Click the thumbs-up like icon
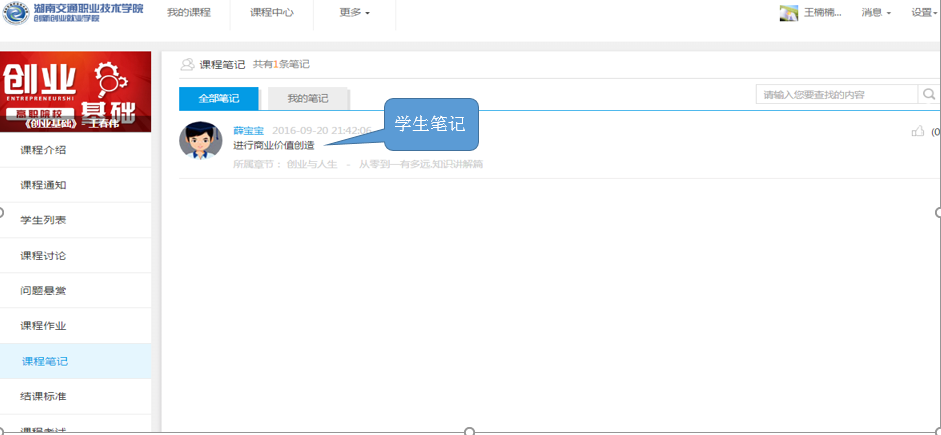Image resolution: width=941 pixels, height=435 pixels. (917, 131)
